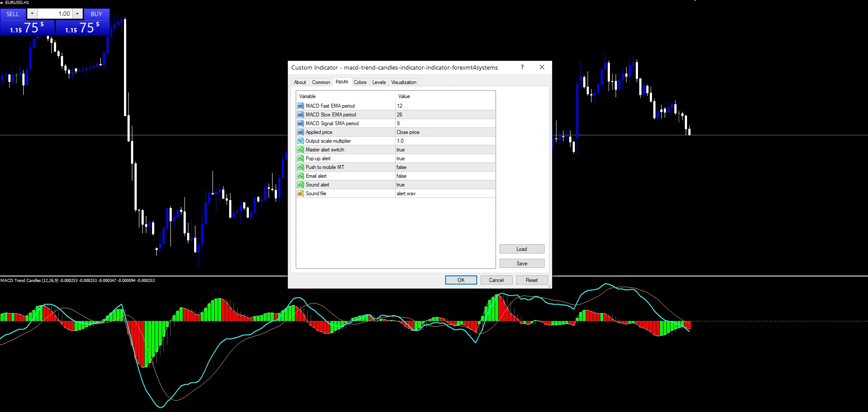Select the Output scale multiplier value 1.0
The image size is (868, 412).
[445, 141]
